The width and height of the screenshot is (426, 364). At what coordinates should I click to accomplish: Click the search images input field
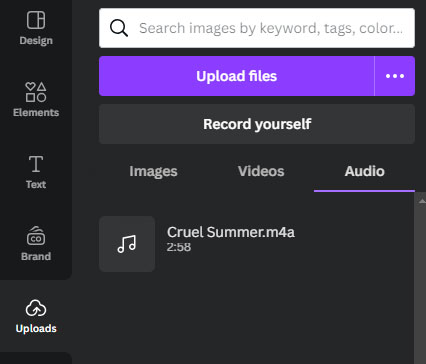click(257, 28)
